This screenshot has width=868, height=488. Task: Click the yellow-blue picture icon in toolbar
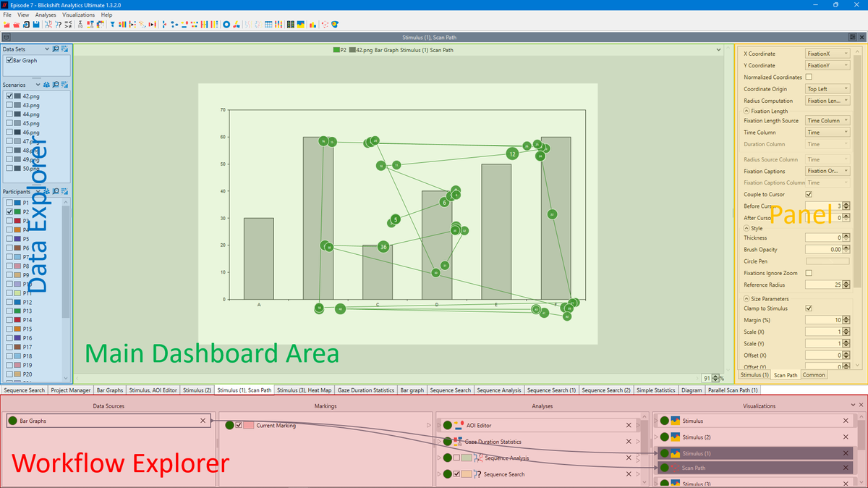pos(300,25)
